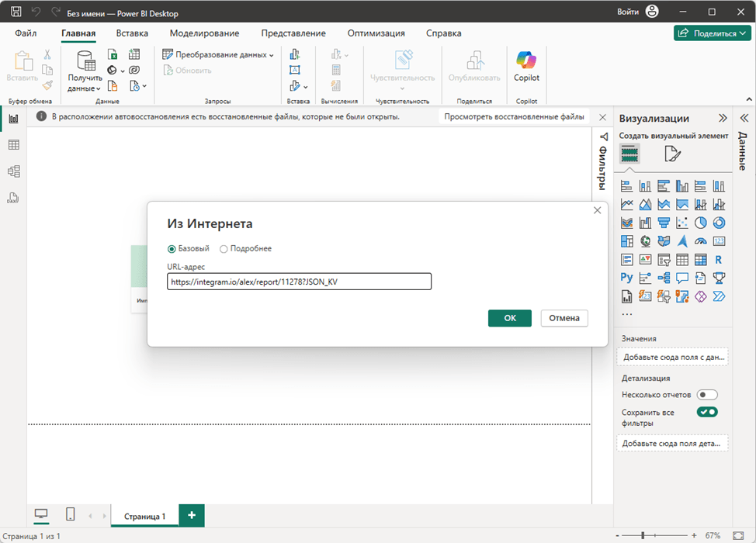
Task: Click the Enter data table icon
Action: (x=134, y=54)
